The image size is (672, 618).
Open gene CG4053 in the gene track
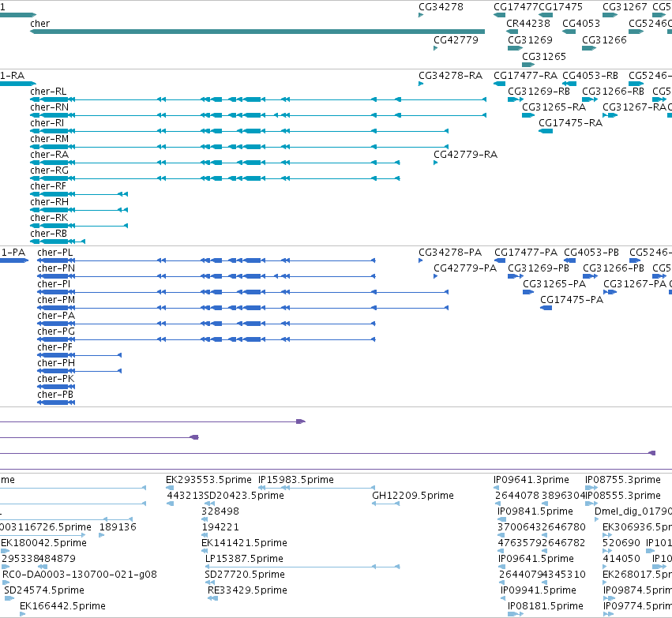click(x=581, y=24)
